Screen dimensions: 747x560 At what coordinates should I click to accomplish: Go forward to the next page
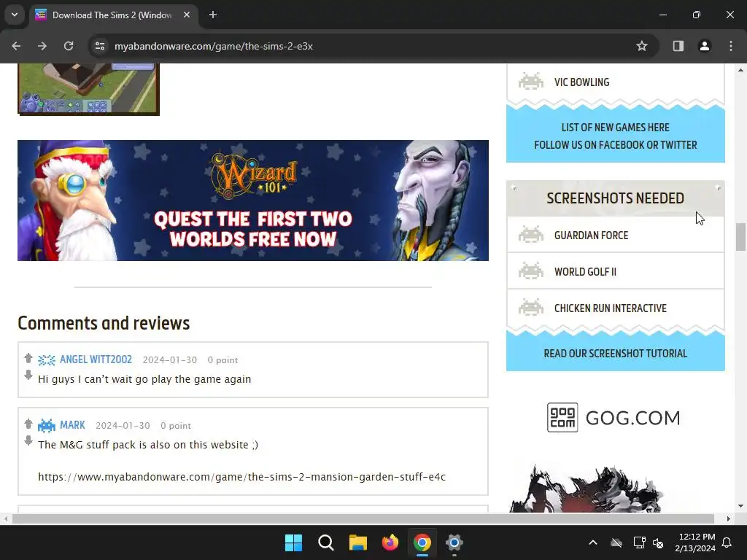(42, 46)
